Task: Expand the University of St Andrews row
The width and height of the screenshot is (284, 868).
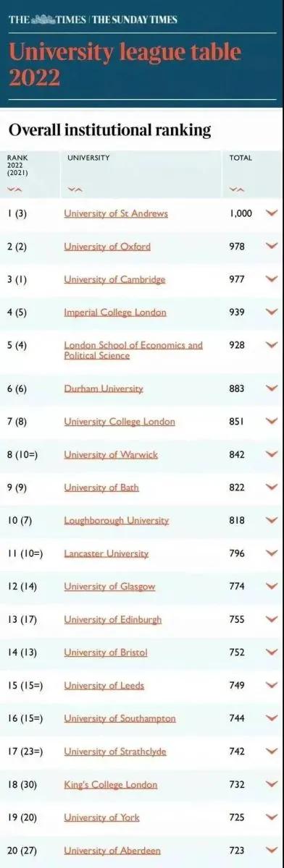Action: click(x=272, y=213)
